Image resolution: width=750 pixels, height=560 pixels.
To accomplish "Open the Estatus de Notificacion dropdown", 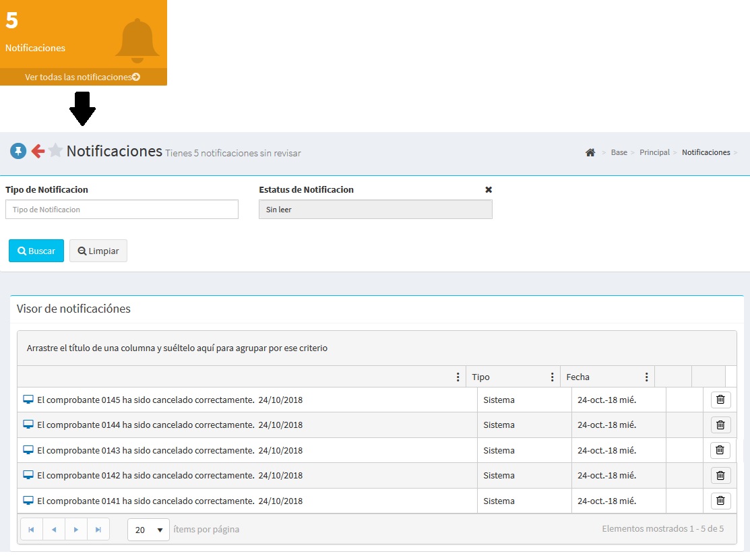I will click(375, 210).
